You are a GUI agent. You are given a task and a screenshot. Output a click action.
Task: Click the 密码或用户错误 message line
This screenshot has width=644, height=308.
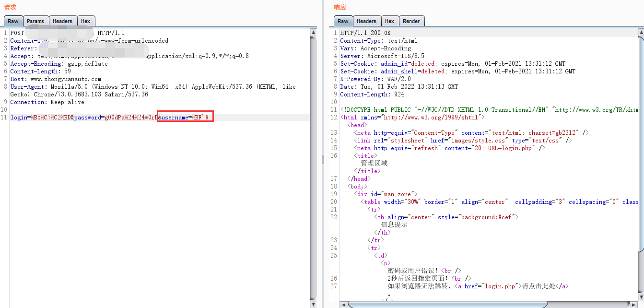[x=424, y=271]
